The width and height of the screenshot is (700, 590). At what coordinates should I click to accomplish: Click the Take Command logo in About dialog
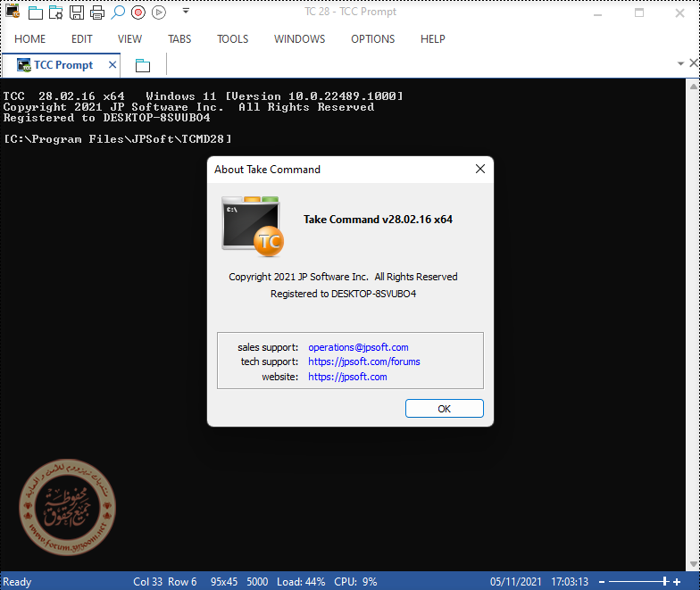click(253, 227)
